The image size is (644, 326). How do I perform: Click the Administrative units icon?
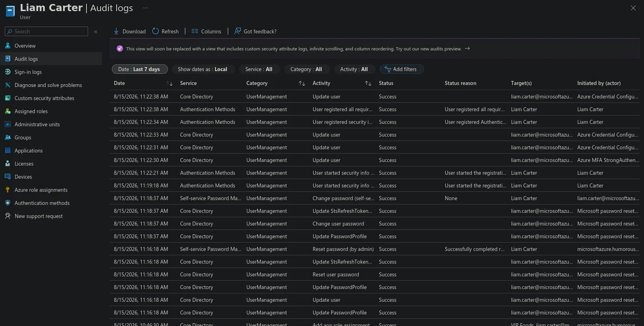coord(8,124)
